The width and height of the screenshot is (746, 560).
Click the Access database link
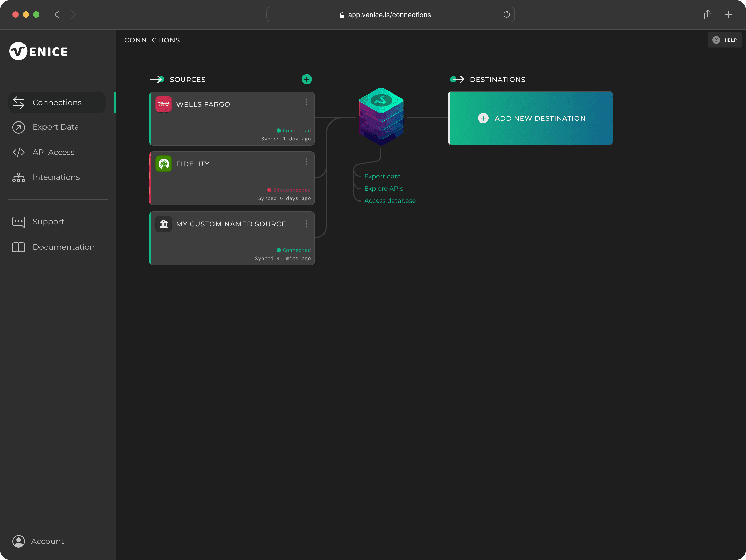pyautogui.click(x=390, y=200)
